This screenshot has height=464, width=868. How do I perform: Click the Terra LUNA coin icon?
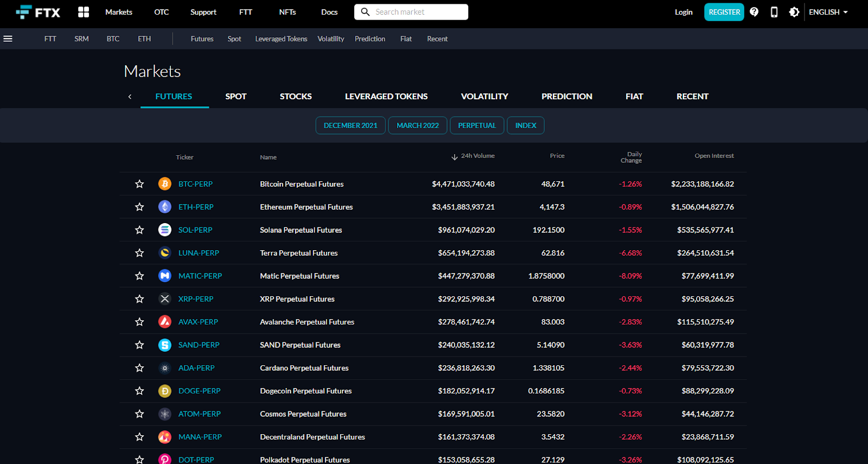165,253
